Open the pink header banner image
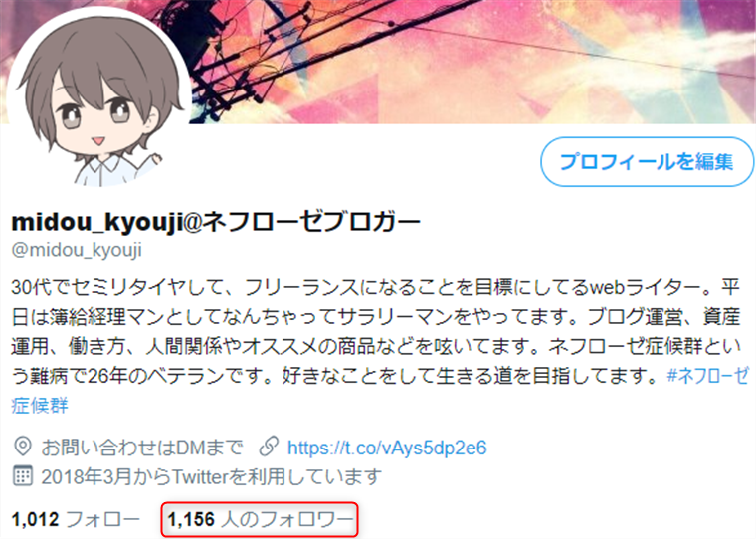The height and width of the screenshot is (539, 756). click(472, 62)
